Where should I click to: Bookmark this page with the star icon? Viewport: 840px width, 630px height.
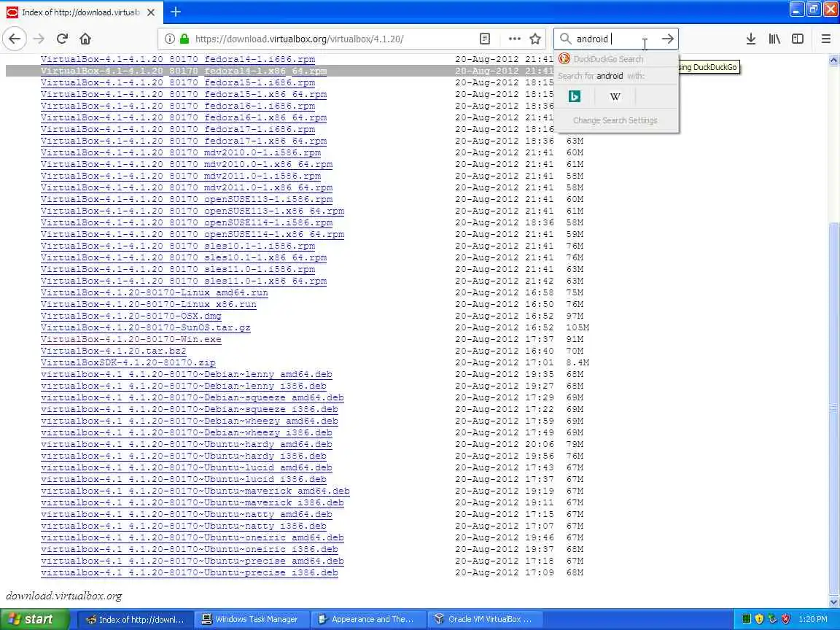click(535, 39)
